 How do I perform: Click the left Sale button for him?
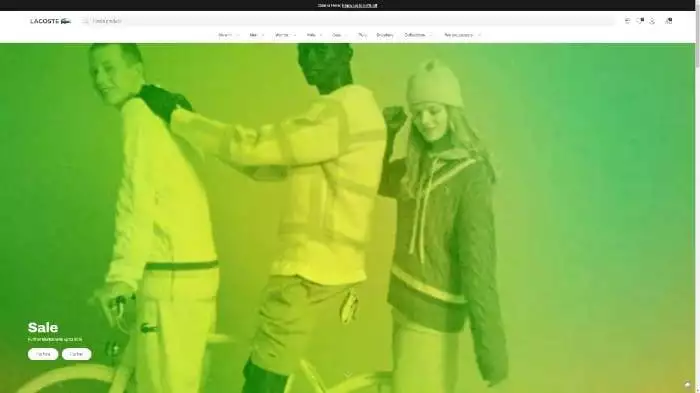pyautogui.click(x=43, y=354)
